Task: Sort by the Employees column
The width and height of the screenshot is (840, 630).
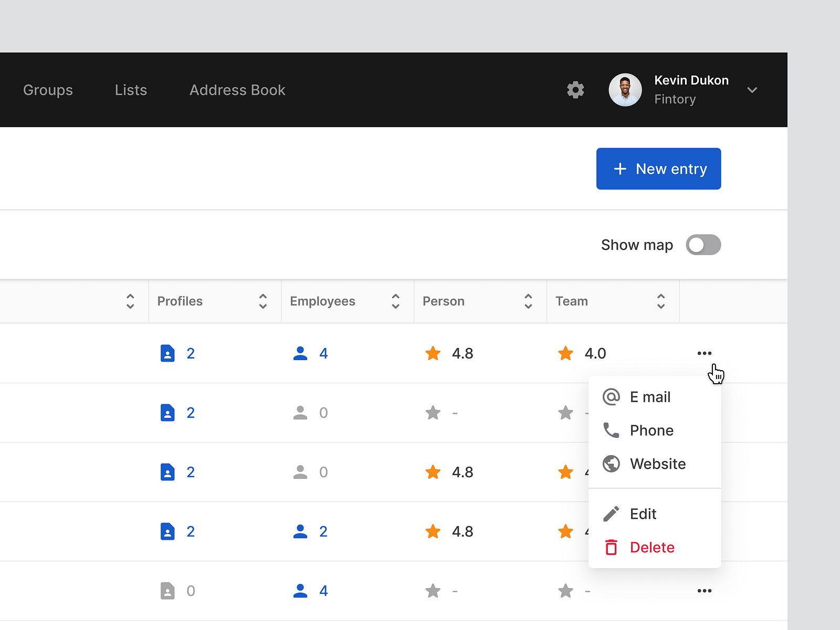Action: click(x=395, y=301)
